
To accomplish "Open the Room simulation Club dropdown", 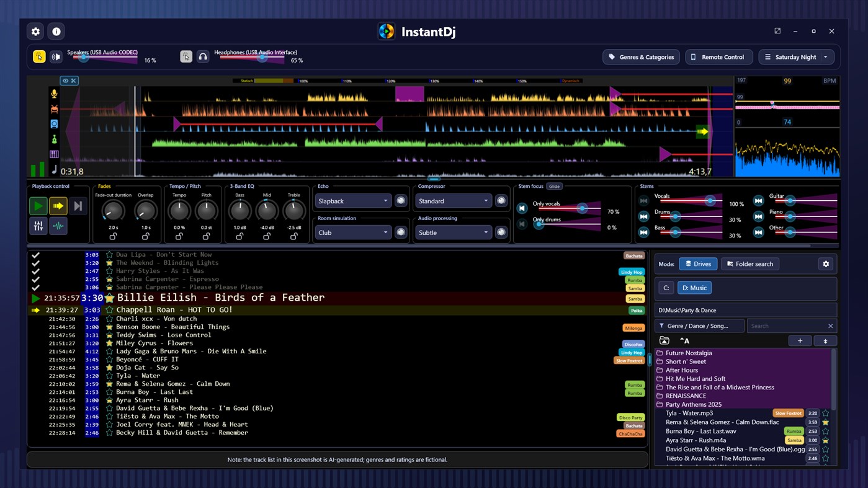I will [x=352, y=233].
